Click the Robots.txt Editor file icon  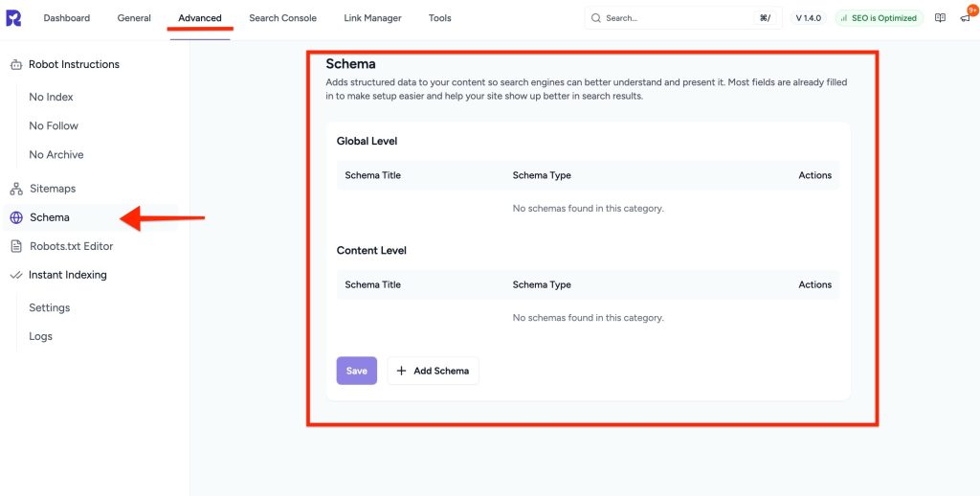click(16, 247)
